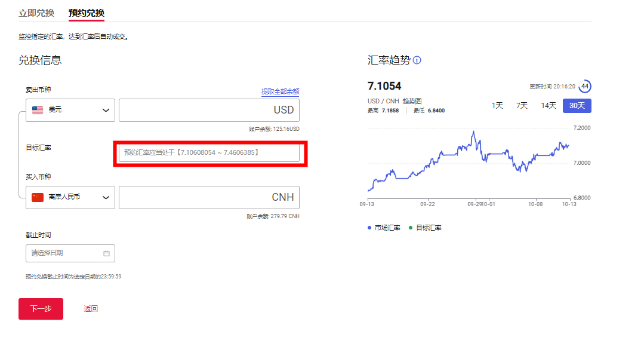This screenshot has width=644, height=343.
Task: Select the 7天 chart range
Action: tap(522, 106)
